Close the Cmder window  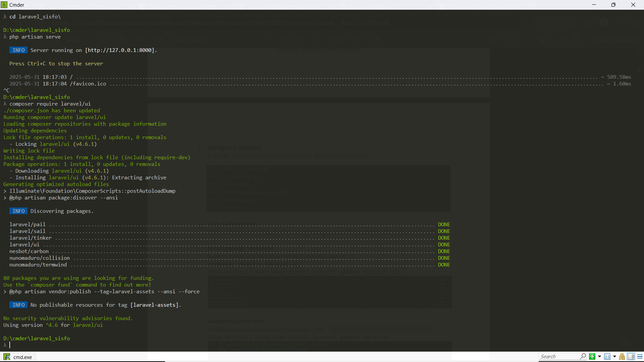[x=633, y=5]
